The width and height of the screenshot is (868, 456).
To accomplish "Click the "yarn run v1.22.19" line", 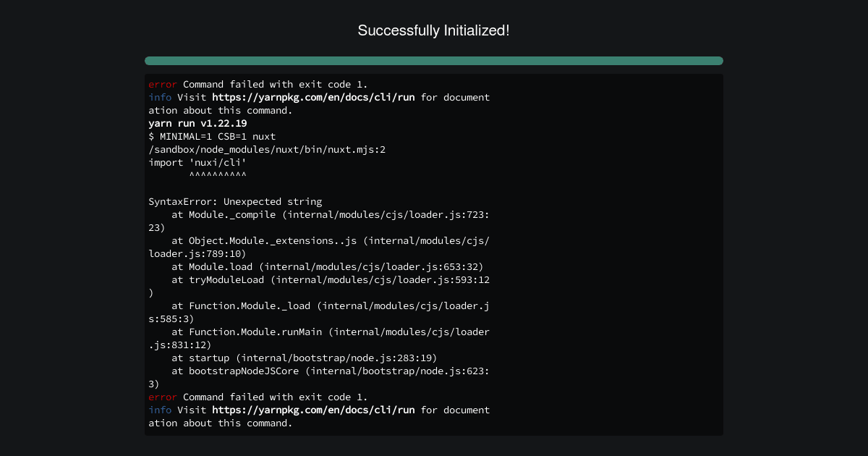I will [197, 123].
